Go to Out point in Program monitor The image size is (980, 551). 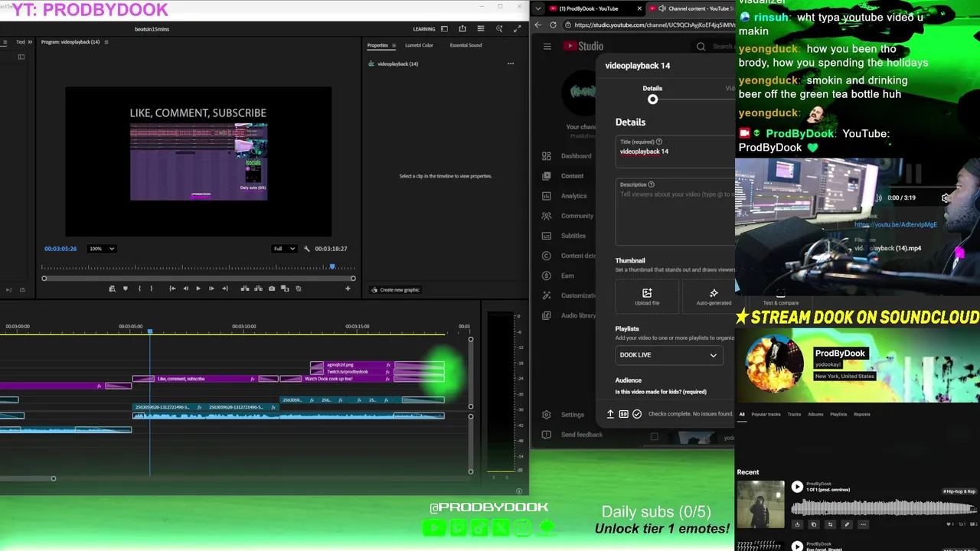pos(225,289)
